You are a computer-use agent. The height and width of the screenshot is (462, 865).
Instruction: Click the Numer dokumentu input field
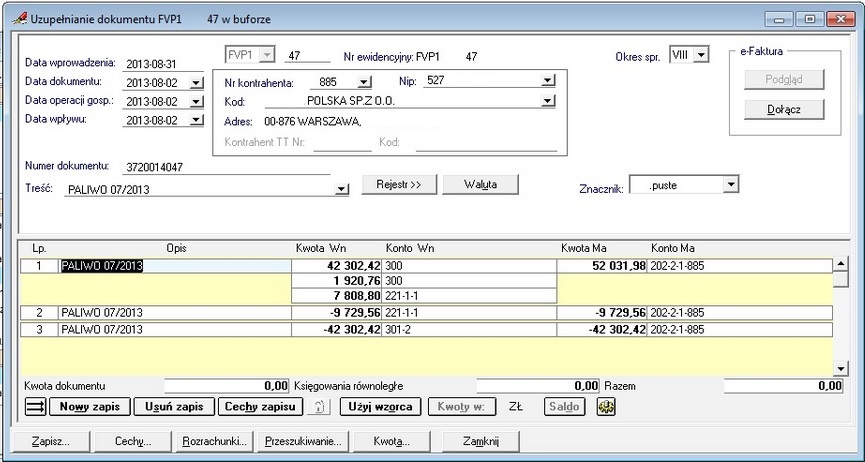(227, 167)
